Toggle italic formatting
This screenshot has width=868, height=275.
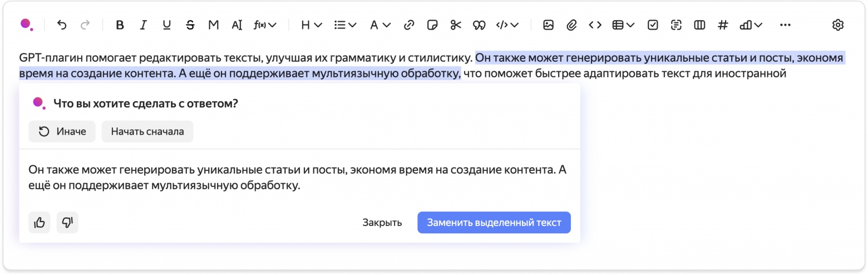(143, 24)
